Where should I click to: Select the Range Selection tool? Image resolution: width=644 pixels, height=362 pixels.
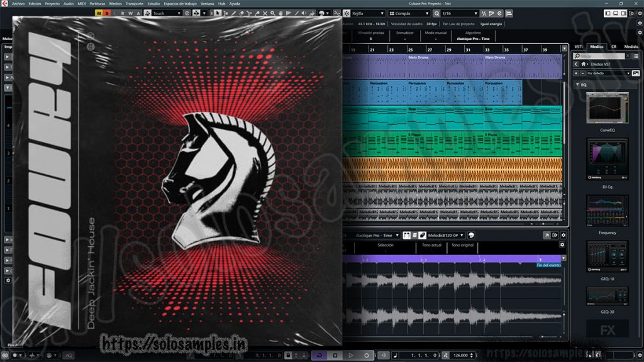click(226, 13)
